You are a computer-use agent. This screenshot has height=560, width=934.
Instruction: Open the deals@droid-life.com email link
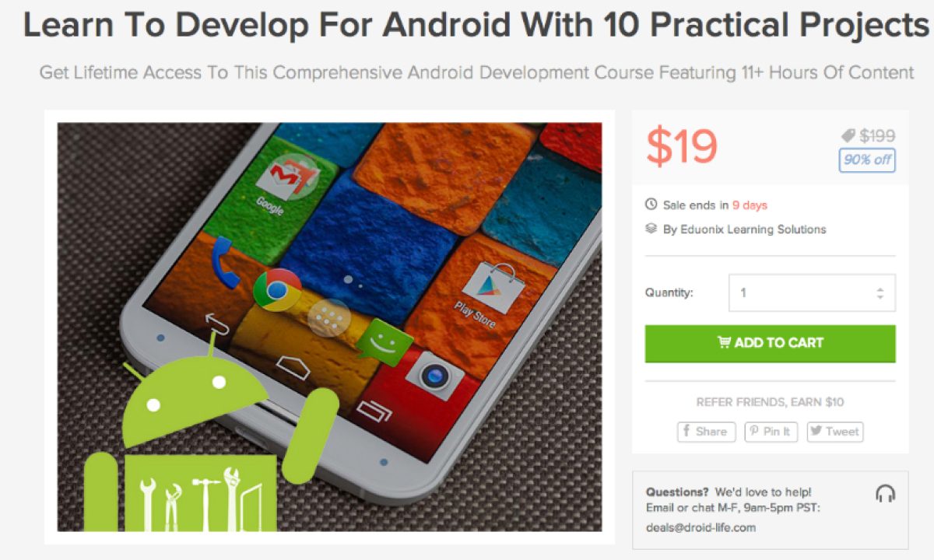[x=700, y=527]
